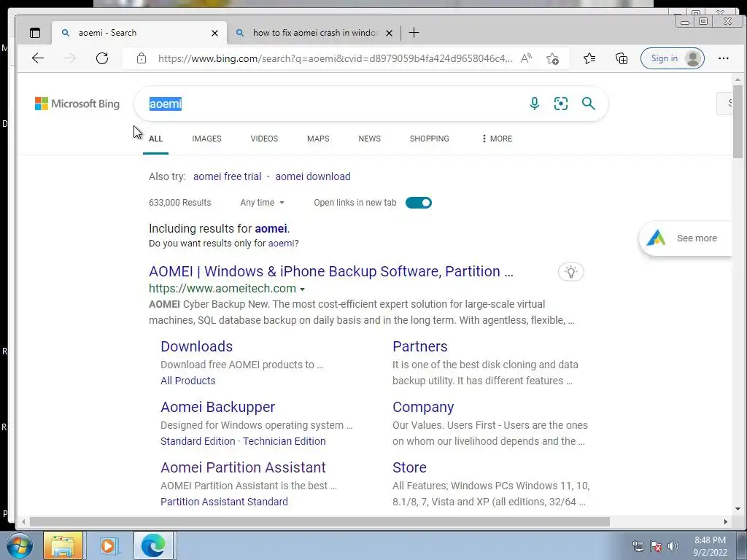The width and height of the screenshot is (747, 560).
Task: Expand the Any time filter dropdown
Action: [x=262, y=203]
